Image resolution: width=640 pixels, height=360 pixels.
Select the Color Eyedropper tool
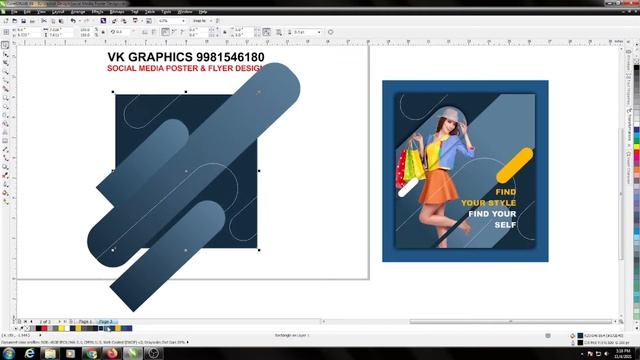pyautogui.click(x=5, y=176)
